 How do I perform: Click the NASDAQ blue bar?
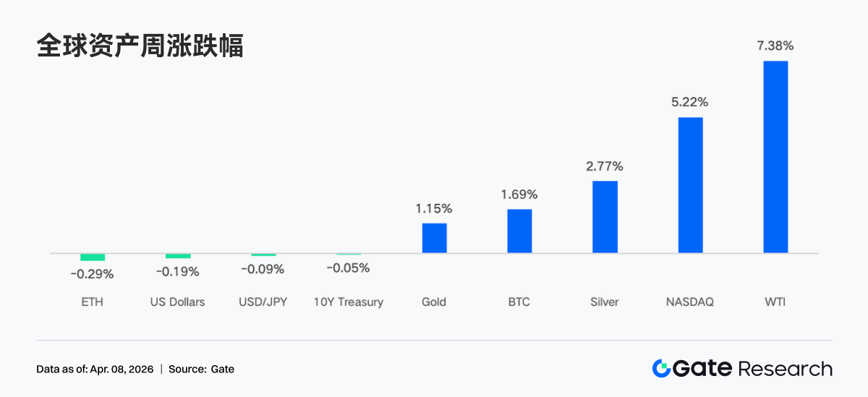(690, 185)
